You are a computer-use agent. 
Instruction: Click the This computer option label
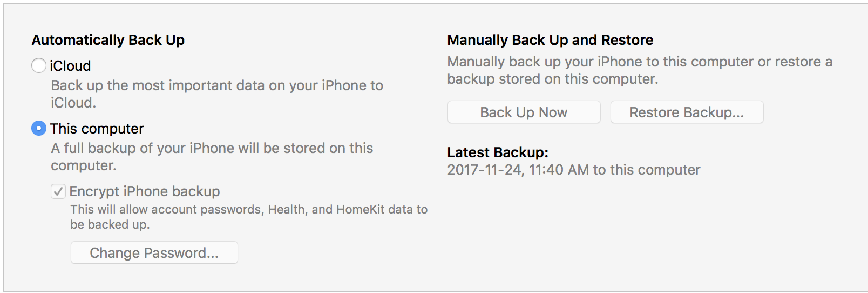coord(97,129)
